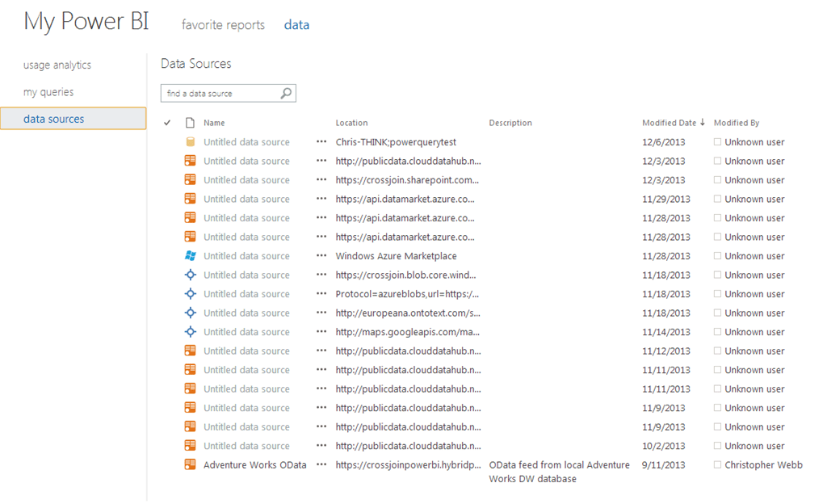Click web icon of crossjoin.blob.core row
Image resolution: width=827 pixels, height=504 pixels.
coord(191,275)
